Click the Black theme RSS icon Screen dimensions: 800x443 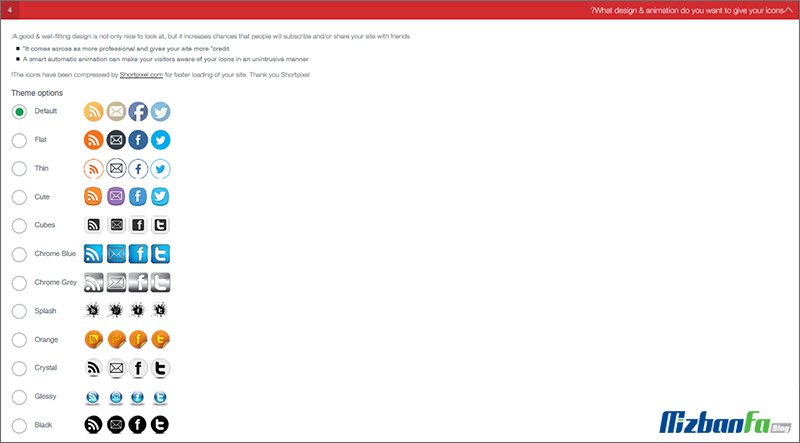coord(93,424)
